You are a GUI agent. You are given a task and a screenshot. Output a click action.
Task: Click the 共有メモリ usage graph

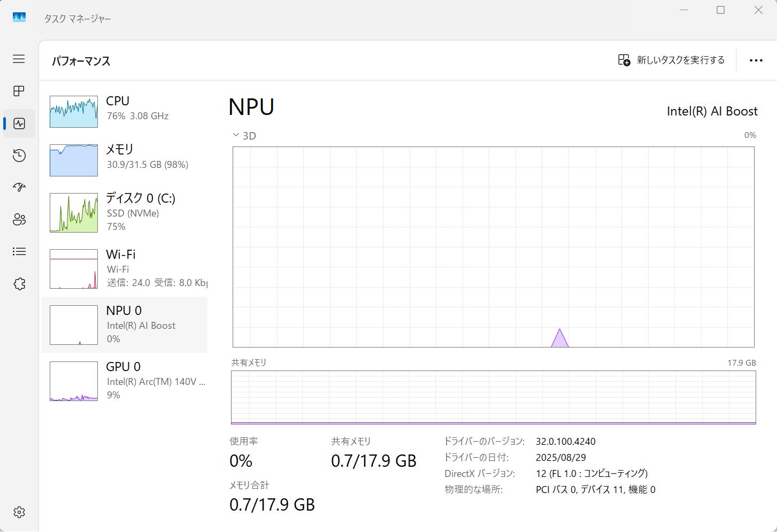tap(494, 397)
